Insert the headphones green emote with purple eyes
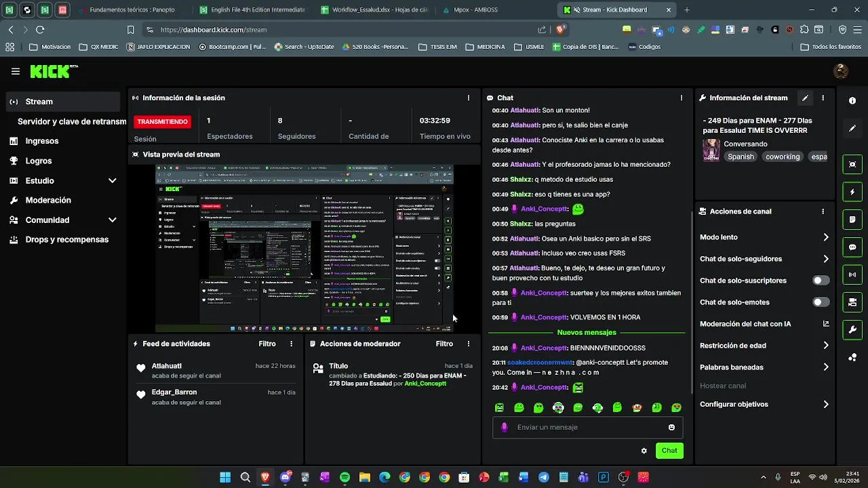The image size is (868, 488). pyautogui.click(x=558, y=407)
